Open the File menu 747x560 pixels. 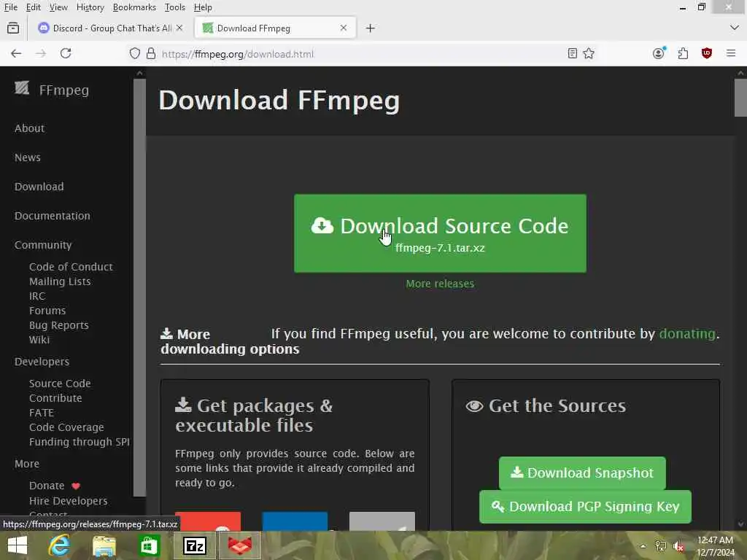[x=10, y=7]
